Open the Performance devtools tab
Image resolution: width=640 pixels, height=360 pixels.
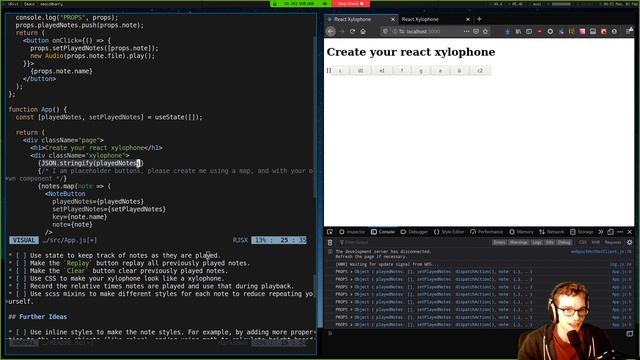coord(487,232)
